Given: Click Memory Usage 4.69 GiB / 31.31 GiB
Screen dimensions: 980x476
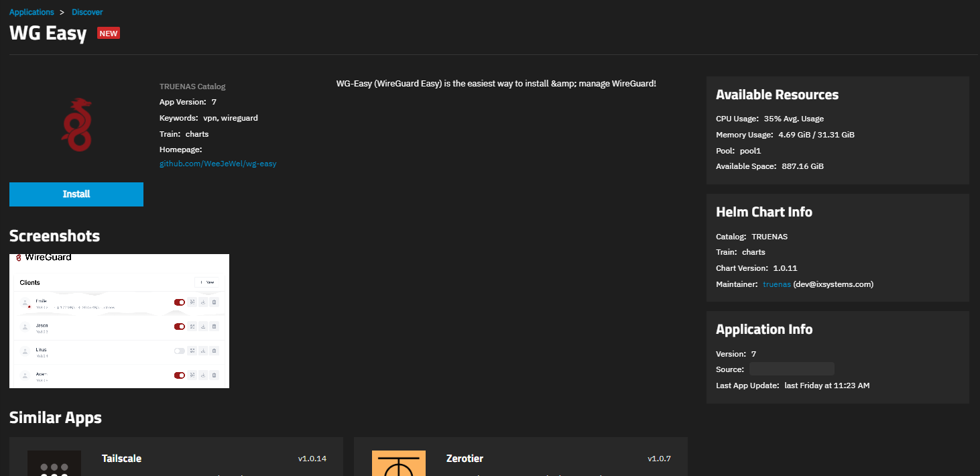Looking at the screenshot, I should point(785,135).
